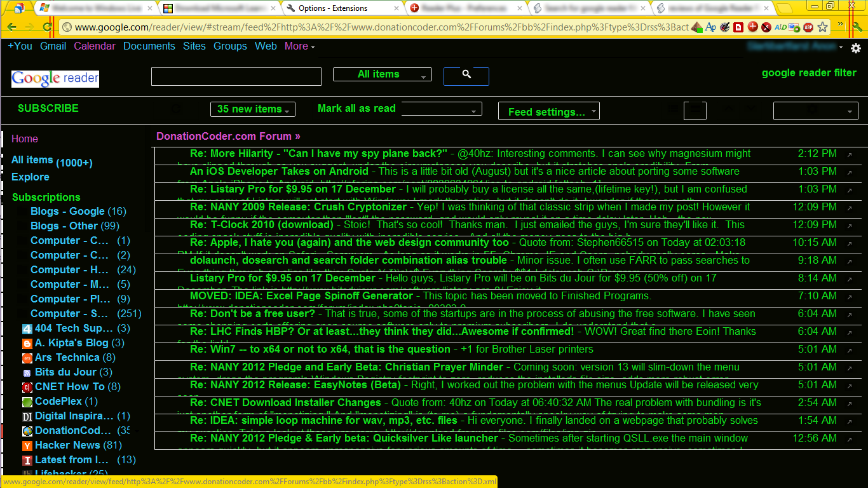Open the dropdown next to 'Mark all as read'
This screenshot has height=488, width=868.
442,110
